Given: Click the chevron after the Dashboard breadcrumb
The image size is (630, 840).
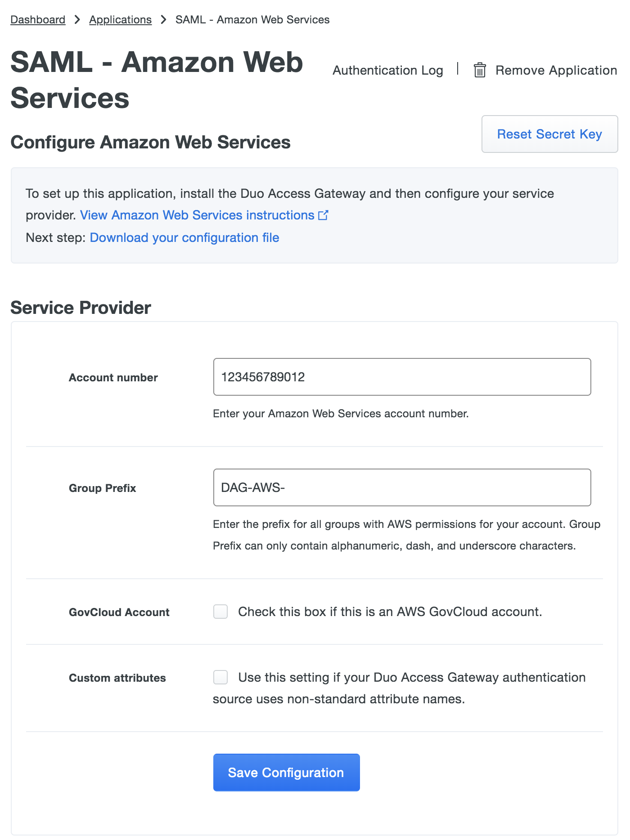Looking at the screenshot, I should (77, 20).
